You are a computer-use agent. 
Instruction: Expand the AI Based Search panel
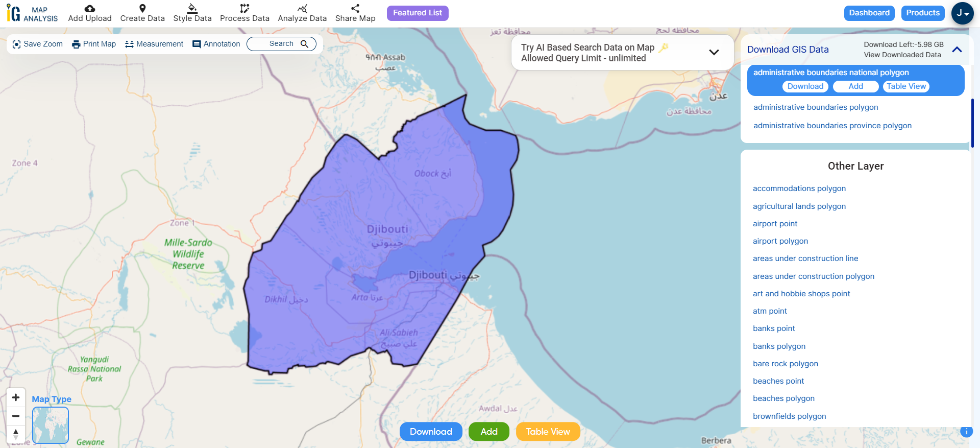click(x=714, y=52)
